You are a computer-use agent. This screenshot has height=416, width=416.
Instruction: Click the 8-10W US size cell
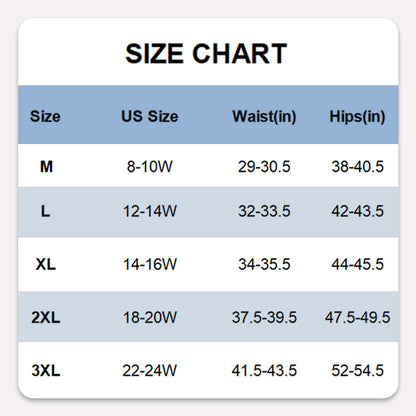[x=150, y=166]
